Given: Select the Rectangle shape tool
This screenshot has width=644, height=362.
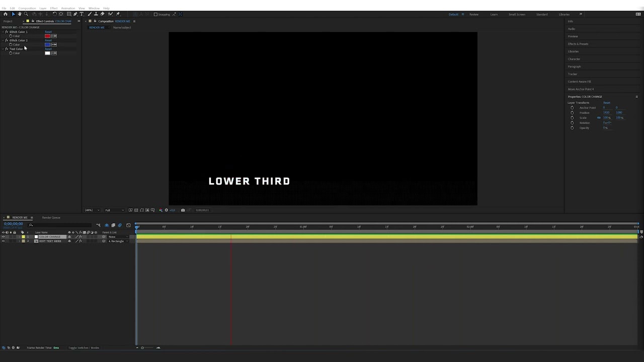Looking at the screenshot, I should coord(69,14).
